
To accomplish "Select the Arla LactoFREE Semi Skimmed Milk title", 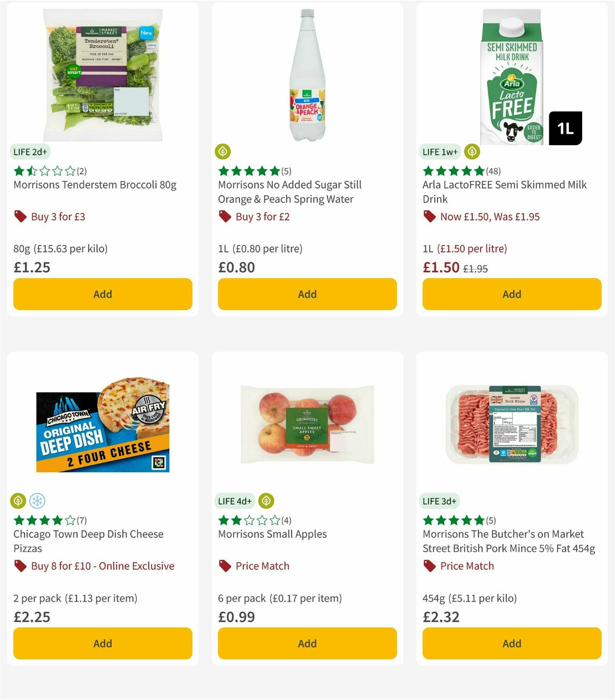I will (x=504, y=192).
